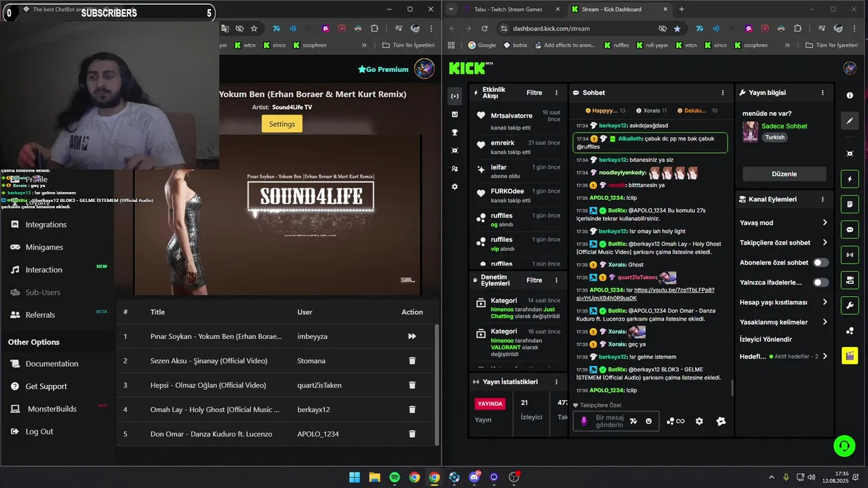Toggle Yalnızca ifadelerle switch

point(821,282)
